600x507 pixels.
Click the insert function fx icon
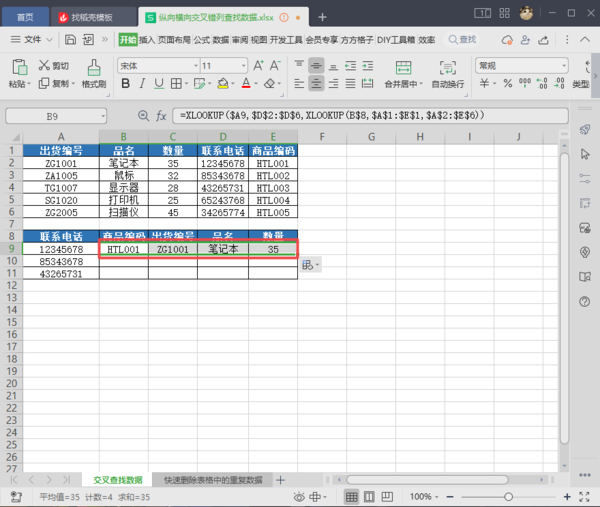(160, 116)
